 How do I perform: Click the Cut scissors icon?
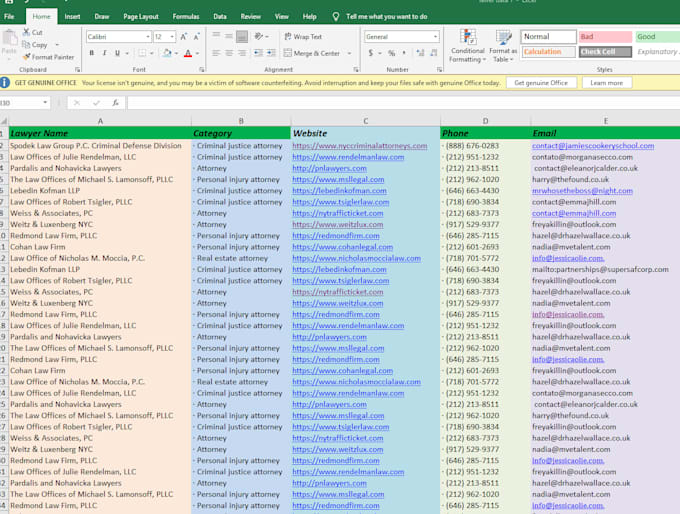[26, 32]
